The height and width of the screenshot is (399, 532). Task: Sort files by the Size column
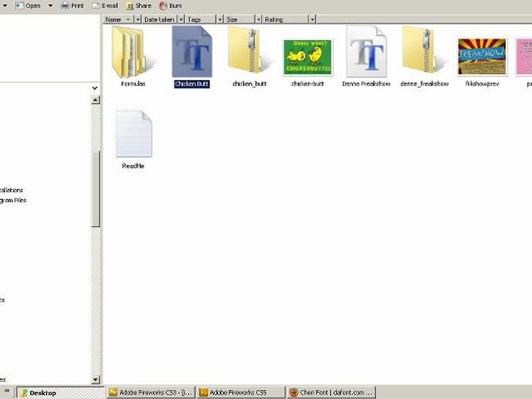coord(239,19)
